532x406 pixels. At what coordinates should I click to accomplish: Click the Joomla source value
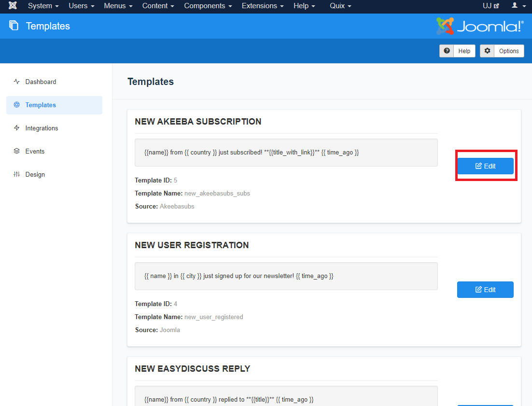[170, 330]
